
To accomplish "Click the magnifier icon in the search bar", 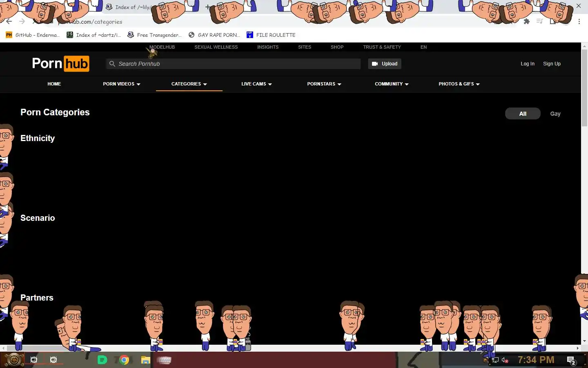I will click(112, 64).
